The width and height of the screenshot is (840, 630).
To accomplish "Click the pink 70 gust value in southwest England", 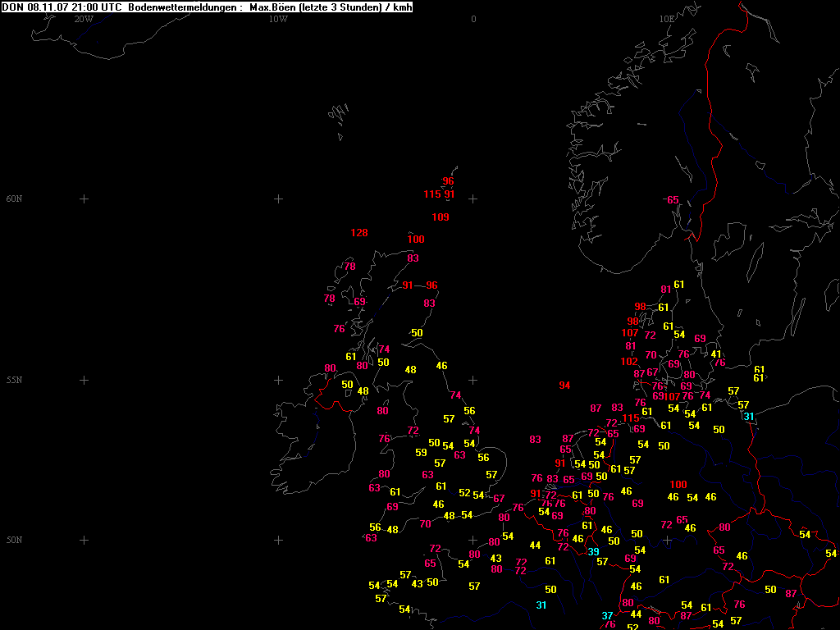I will tap(425, 524).
